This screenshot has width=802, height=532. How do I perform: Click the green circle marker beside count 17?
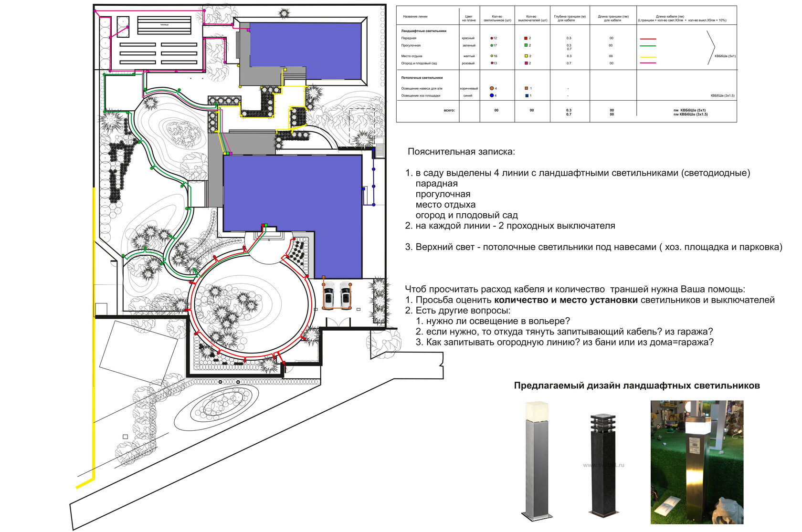point(492,45)
